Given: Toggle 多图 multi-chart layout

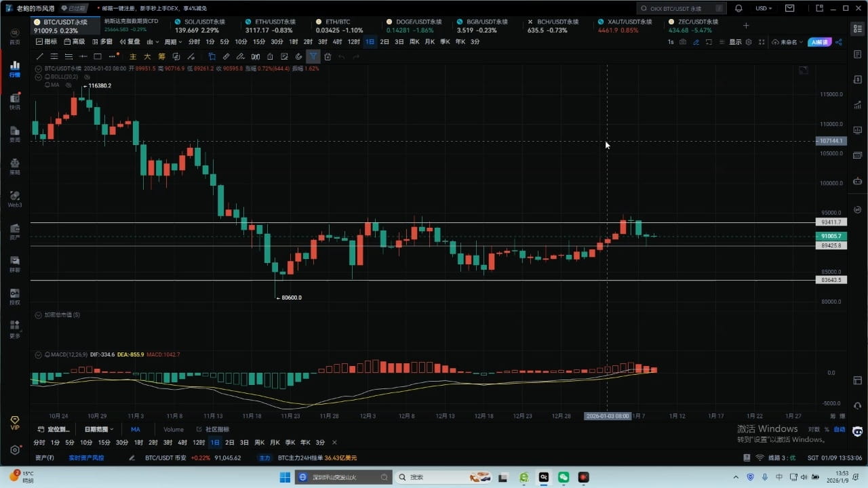Looking at the screenshot, I should pos(102,41).
